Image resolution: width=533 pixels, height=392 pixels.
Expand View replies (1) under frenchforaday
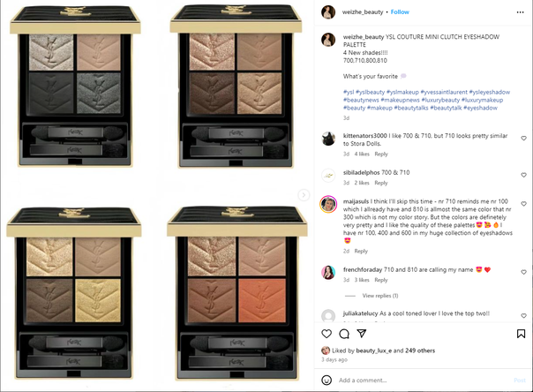[380, 296]
